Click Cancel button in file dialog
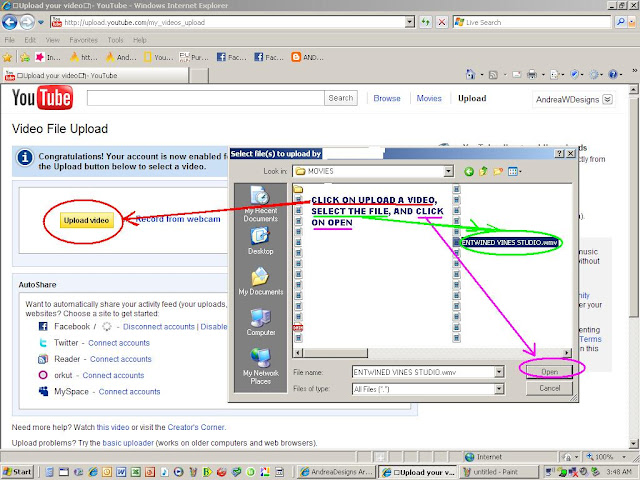Viewport: 640px width, 480px height. (549, 388)
